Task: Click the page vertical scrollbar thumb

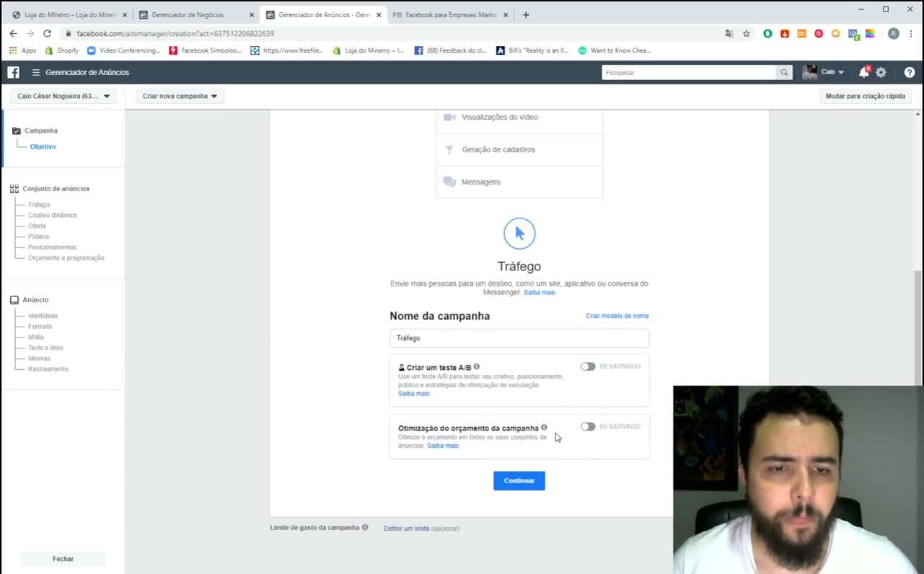Action: click(x=918, y=328)
